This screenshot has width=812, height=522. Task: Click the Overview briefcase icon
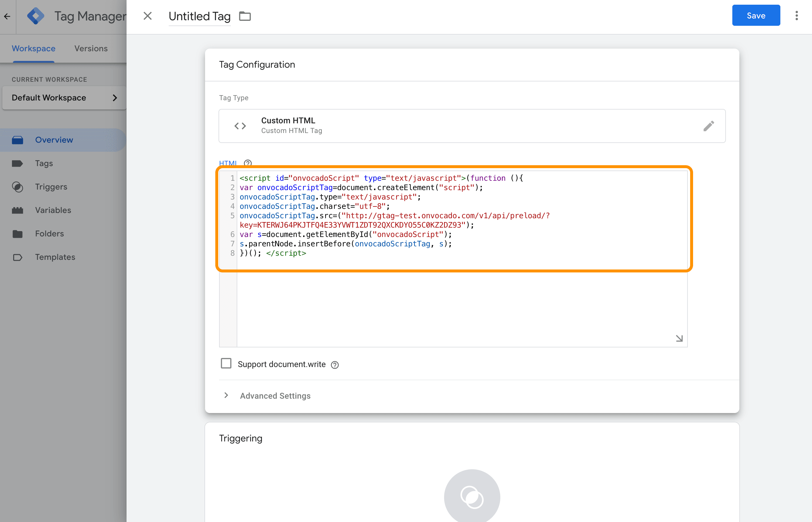click(18, 140)
